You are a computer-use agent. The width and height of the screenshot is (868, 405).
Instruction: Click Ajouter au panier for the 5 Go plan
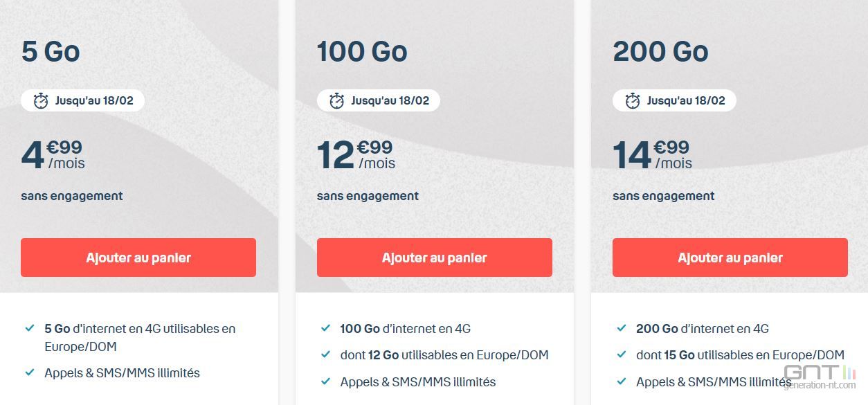138,257
